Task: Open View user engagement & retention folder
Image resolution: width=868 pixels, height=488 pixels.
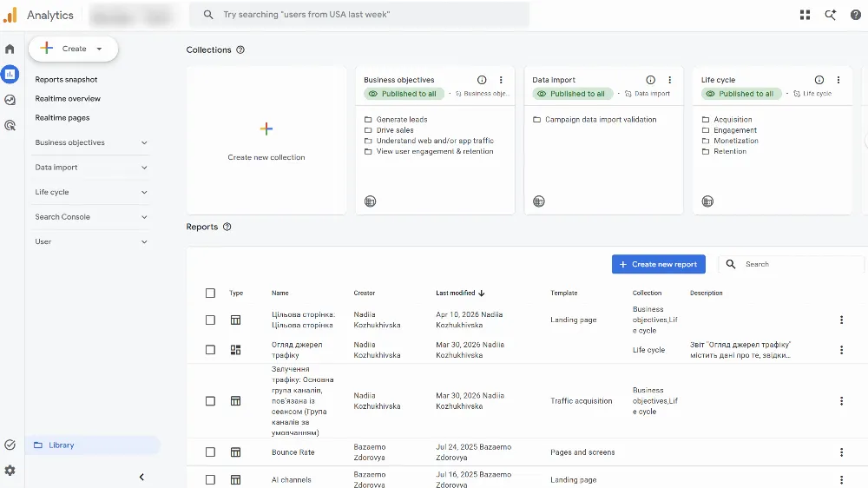Action: pyautogui.click(x=429, y=151)
